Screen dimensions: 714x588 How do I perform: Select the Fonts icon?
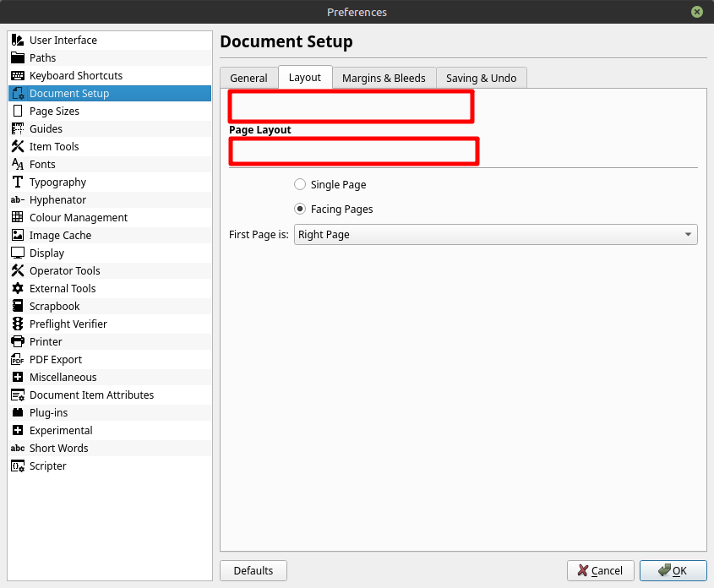click(x=18, y=164)
